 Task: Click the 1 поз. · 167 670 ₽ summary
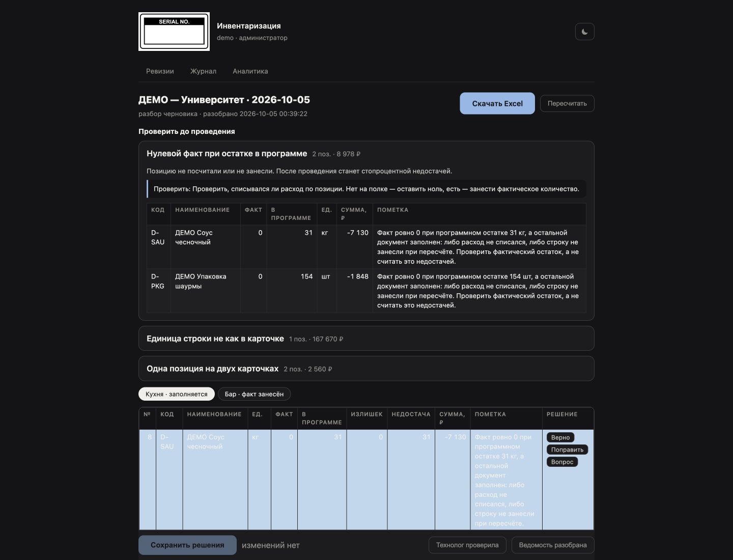pos(316,339)
